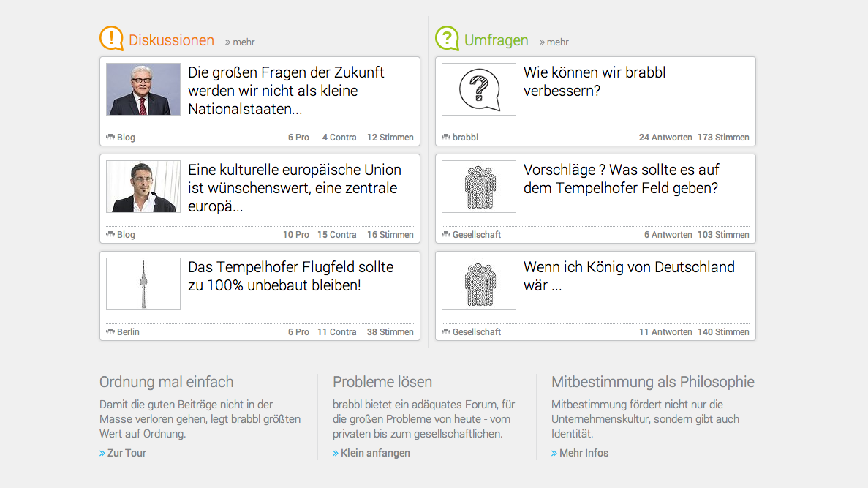Click the orange Diskussionen exclamation bubble icon
Screen dimensions: 868x488
pos(111,38)
